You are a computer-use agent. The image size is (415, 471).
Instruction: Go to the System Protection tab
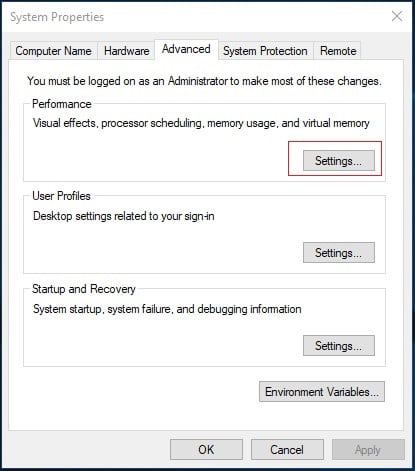(265, 51)
